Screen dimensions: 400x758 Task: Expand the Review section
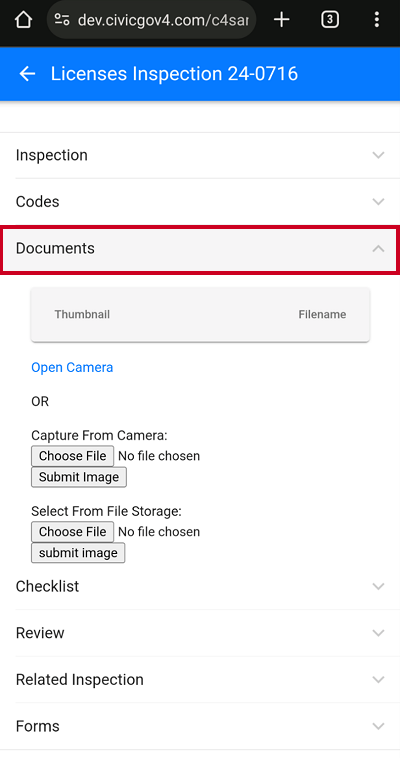200,633
